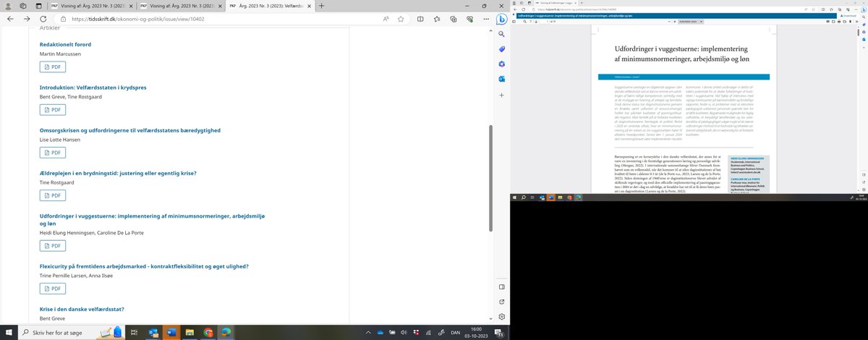
Task: Open article Krise i den danske velfærdsstat?
Action: [x=82, y=309]
